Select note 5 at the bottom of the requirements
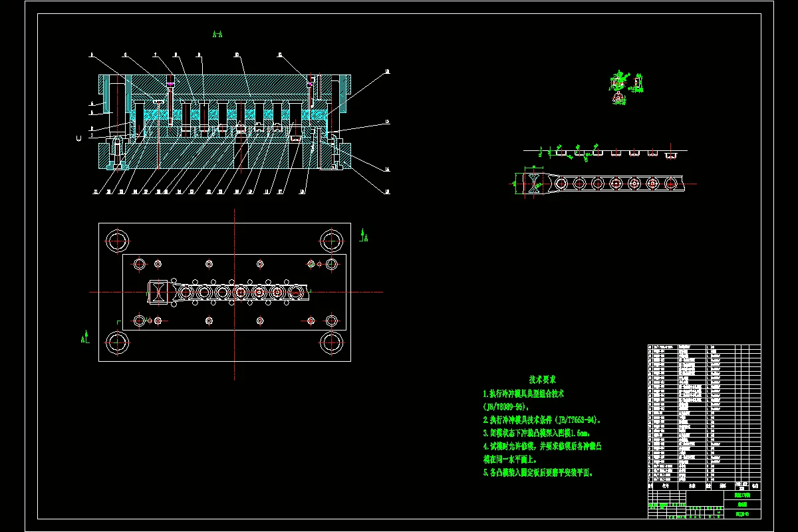798x532 pixels. coord(537,473)
